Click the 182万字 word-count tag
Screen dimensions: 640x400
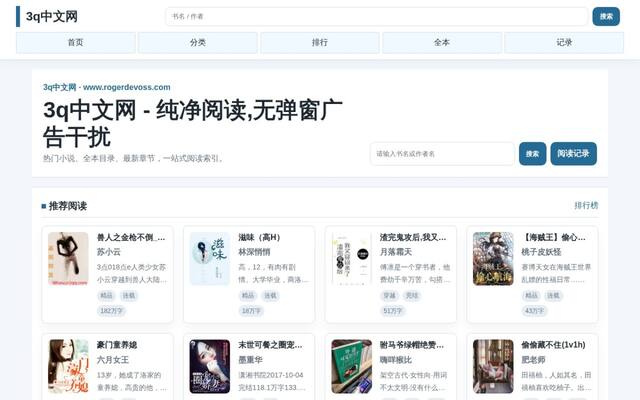tap(111, 311)
